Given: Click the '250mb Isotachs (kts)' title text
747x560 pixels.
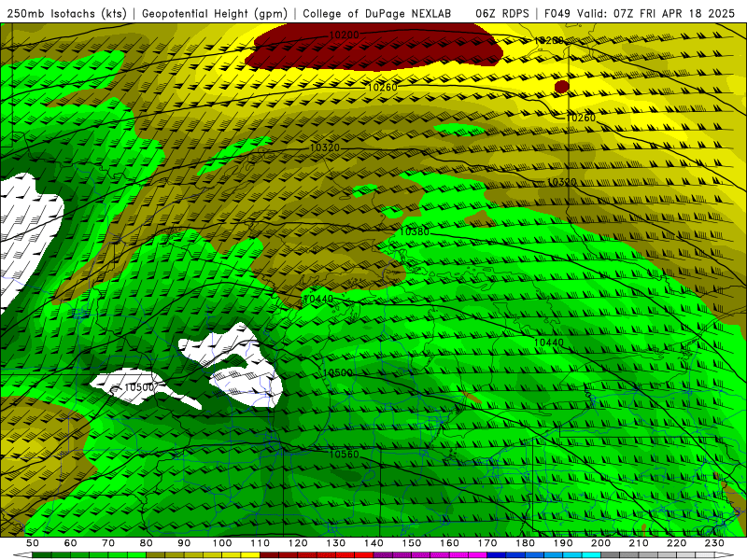Looking at the screenshot, I should click(x=67, y=14).
